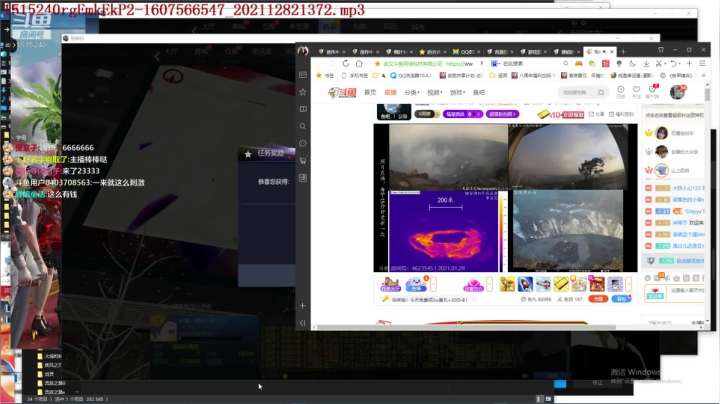The height and width of the screenshot is (404, 720).
Task: Open the search engine selector dropdown
Action: tap(495, 63)
